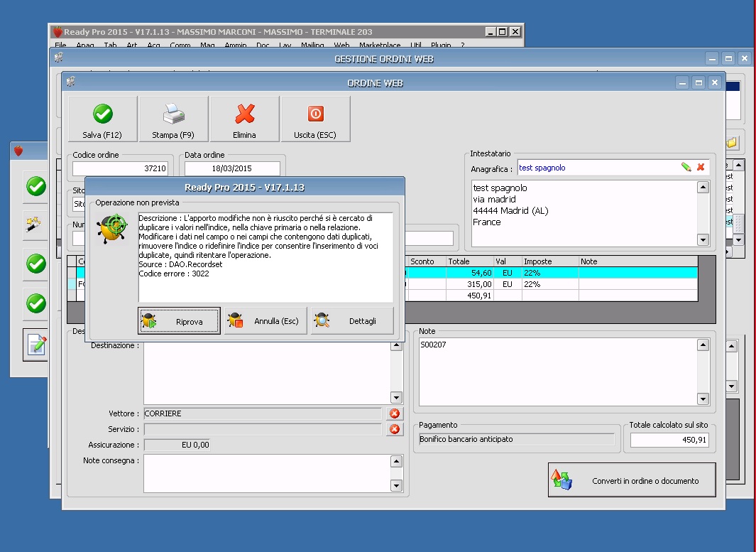
Task: Open the yellow folder icon at the right edge
Action: pos(731,143)
